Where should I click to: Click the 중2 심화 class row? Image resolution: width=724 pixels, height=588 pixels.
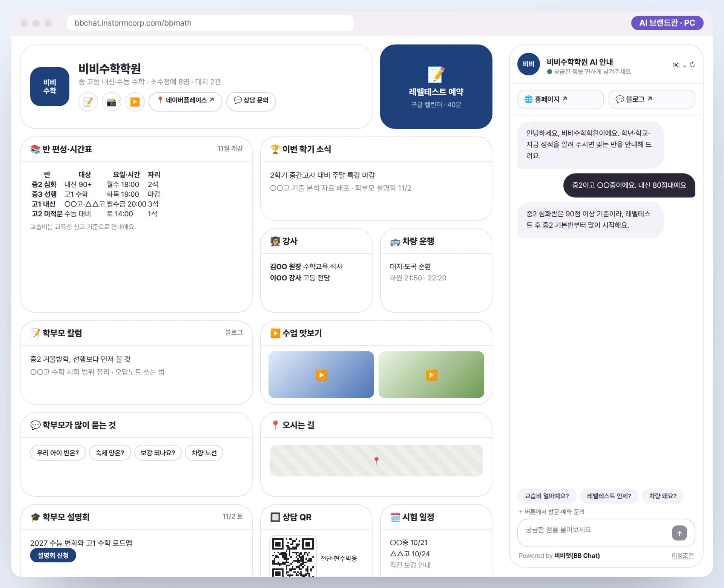click(x=95, y=184)
